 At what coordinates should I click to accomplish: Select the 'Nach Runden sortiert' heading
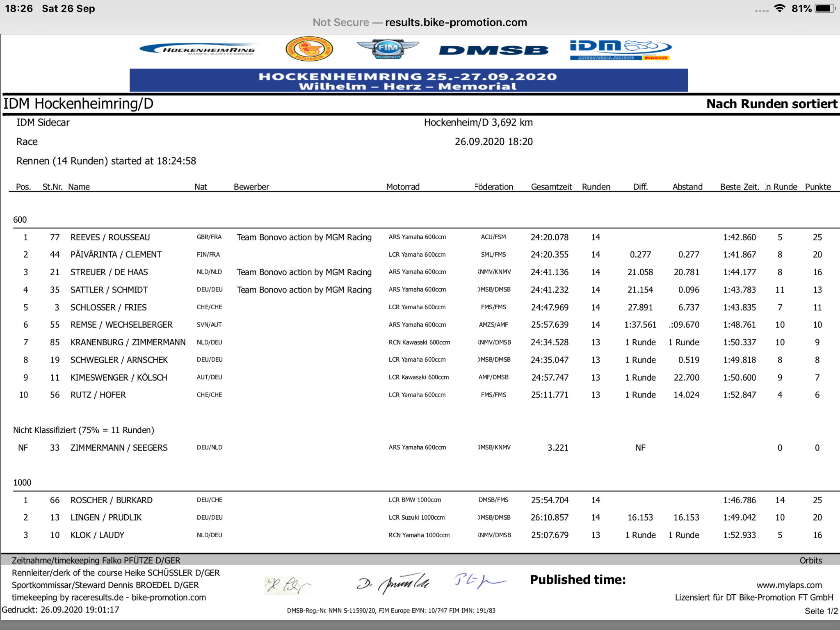[x=772, y=104]
